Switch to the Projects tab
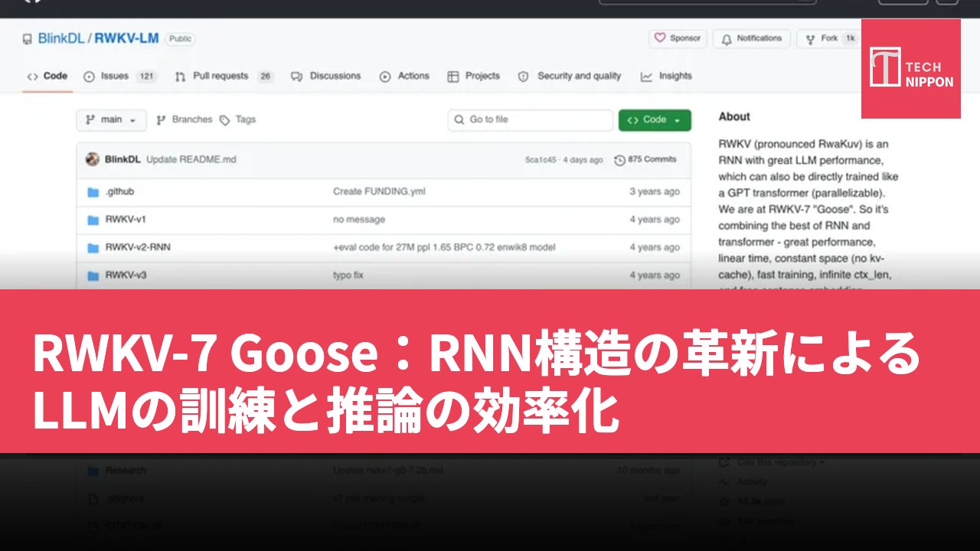Image resolution: width=980 pixels, height=551 pixels. click(x=473, y=77)
